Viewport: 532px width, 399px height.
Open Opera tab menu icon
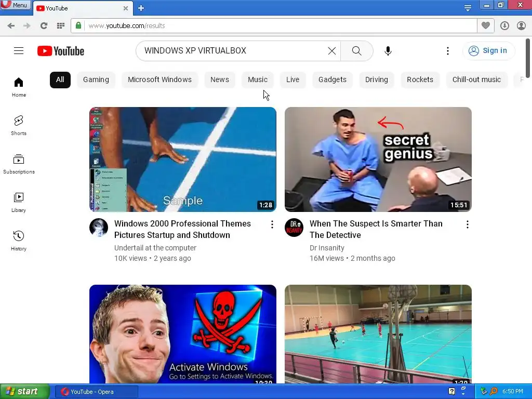(x=468, y=8)
